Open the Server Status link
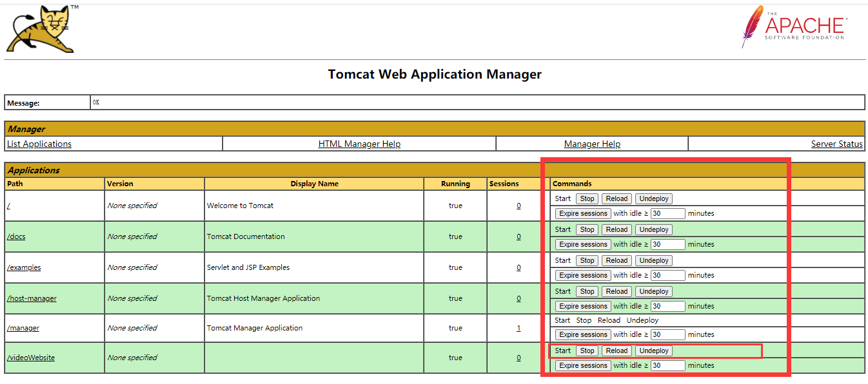The width and height of the screenshot is (868, 384). coord(837,144)
